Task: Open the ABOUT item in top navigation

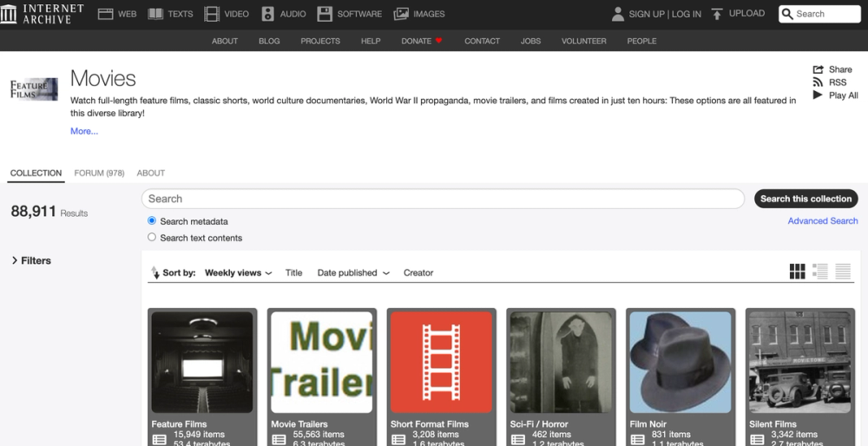Action: 225,41
